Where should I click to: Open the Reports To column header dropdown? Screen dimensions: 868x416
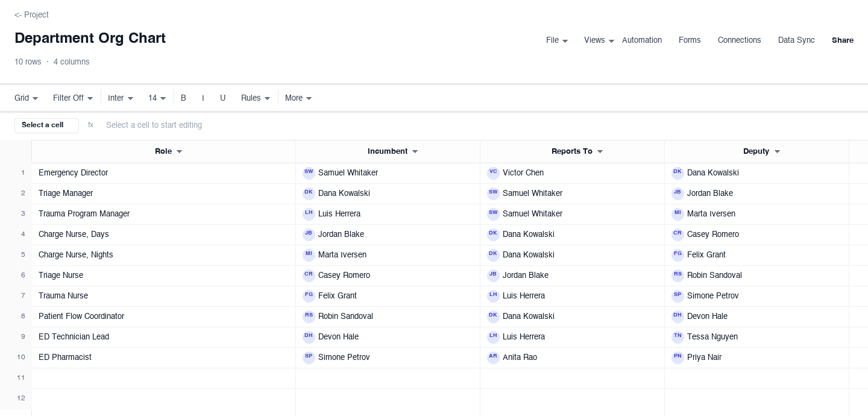(x=600, y=152)
